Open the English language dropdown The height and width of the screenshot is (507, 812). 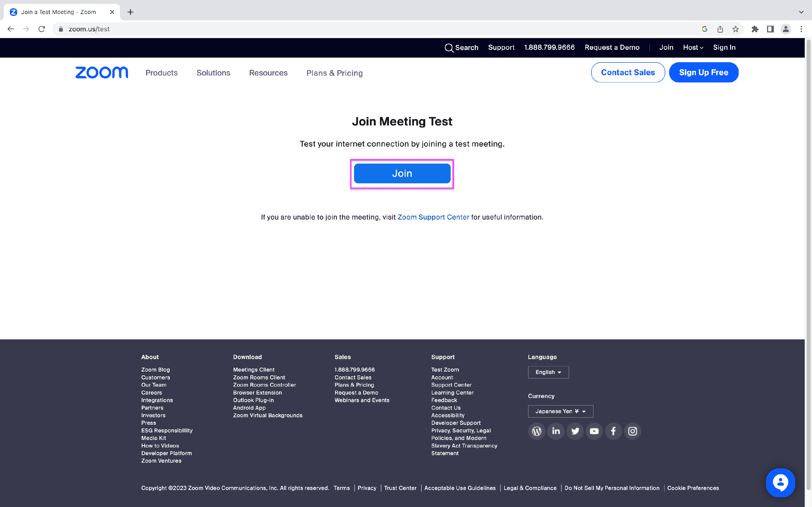click(548, 372)
